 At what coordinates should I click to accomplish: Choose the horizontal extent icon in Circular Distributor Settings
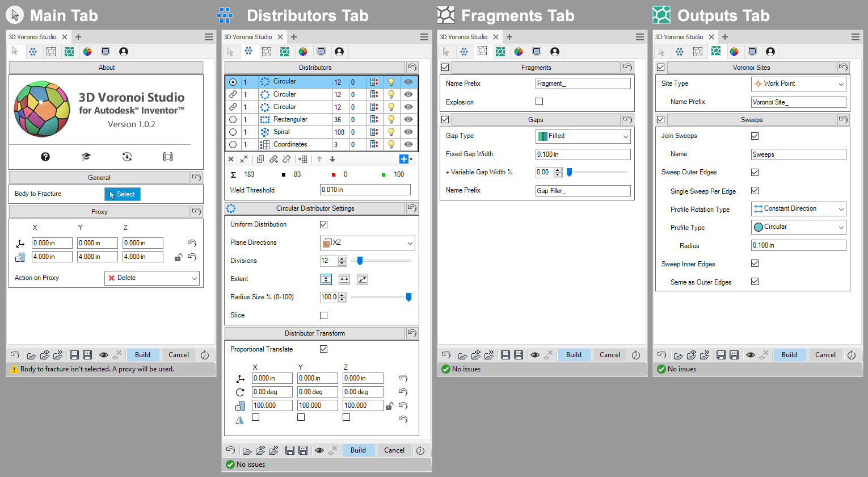[344, 279]
